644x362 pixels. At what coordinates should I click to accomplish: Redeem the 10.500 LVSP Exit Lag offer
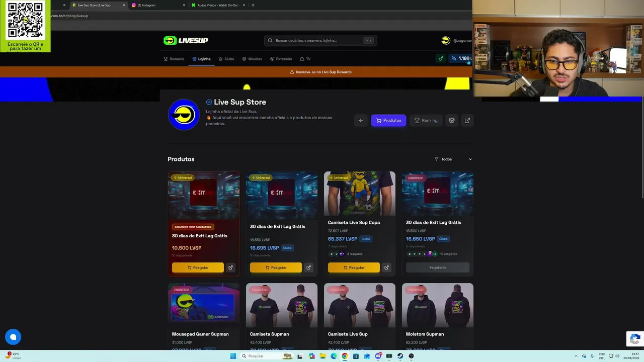[x=198, y=267]
